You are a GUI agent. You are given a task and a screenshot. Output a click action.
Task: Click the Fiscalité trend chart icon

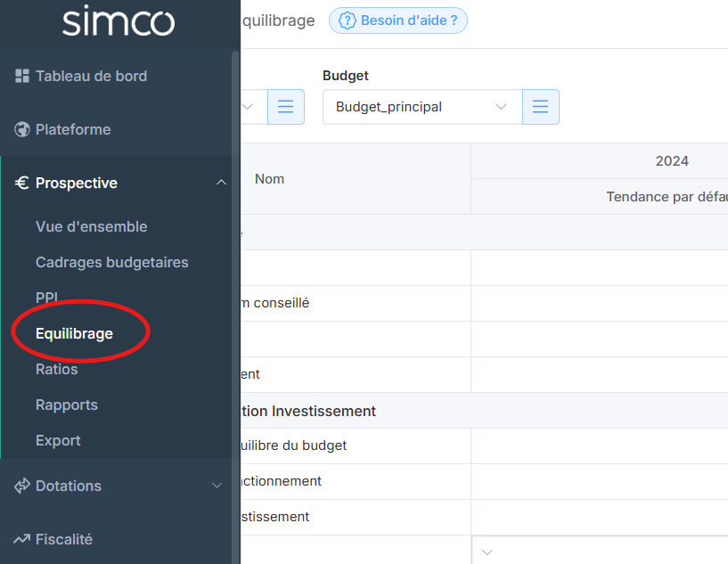pyautogui.click(x=22, y=539)
